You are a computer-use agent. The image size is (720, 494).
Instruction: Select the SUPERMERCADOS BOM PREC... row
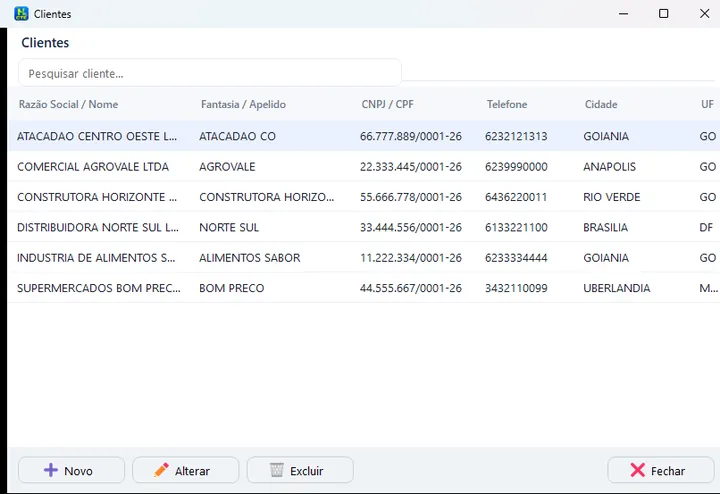364,288
